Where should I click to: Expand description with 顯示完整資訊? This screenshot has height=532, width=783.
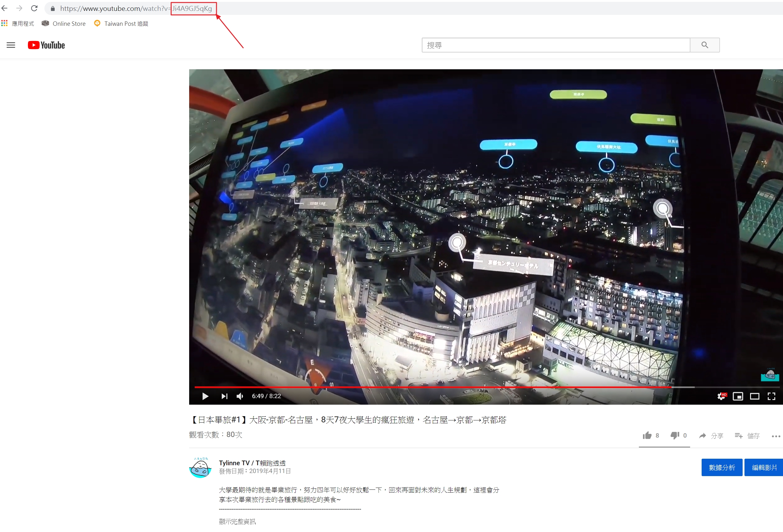[x=237, y=521]
